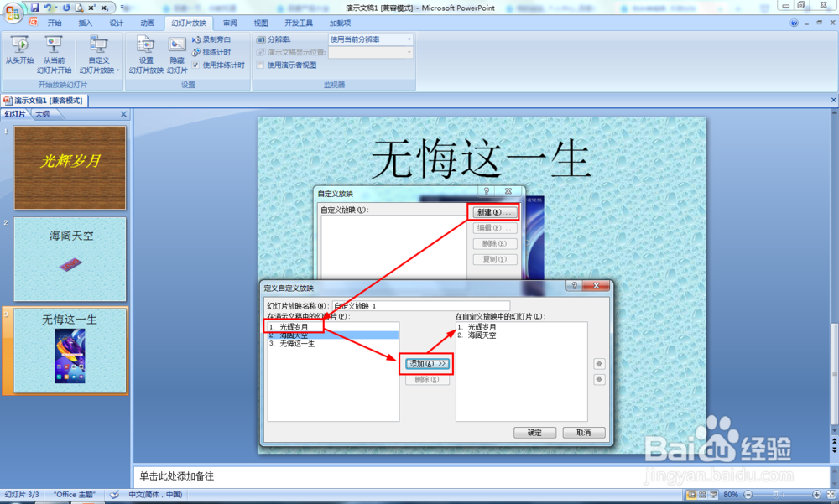Click 演示文稿1 document tab
This screenshot has width=839, height=504.
44,101
